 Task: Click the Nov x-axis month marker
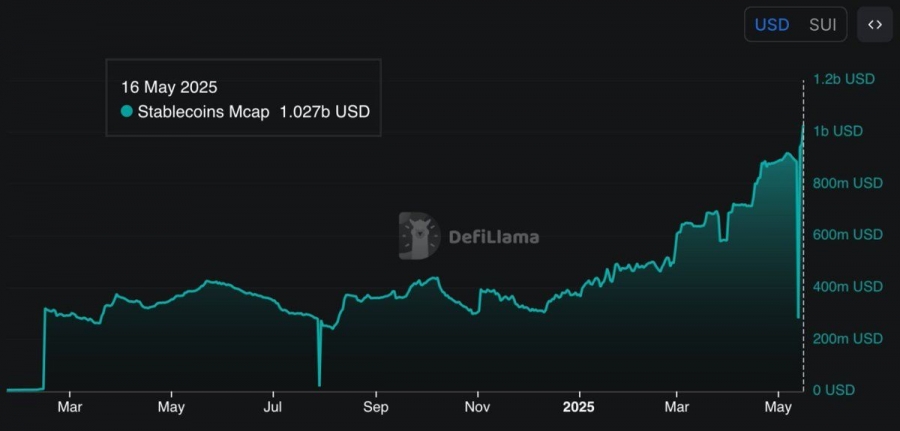477,407
